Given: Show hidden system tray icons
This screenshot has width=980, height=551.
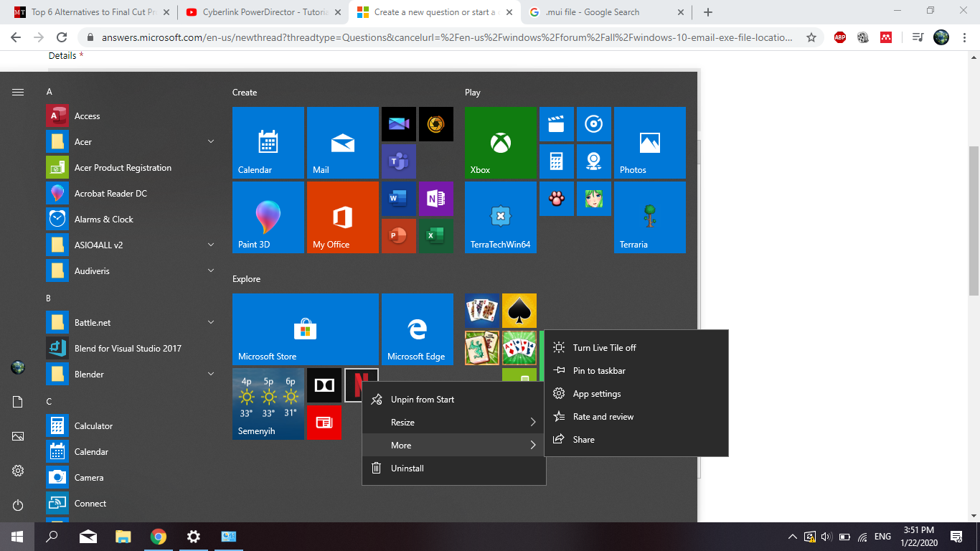Looking at the screenshot, I should pos(792,537).
